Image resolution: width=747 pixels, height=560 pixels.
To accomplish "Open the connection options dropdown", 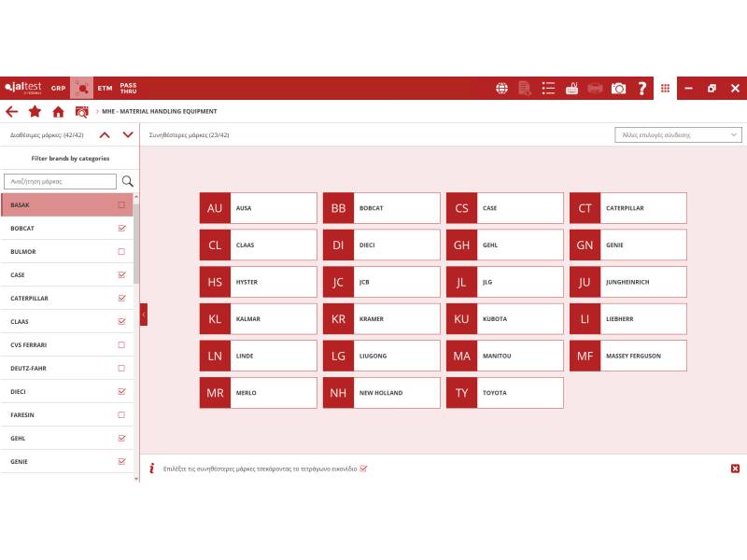I will [678, 134].
